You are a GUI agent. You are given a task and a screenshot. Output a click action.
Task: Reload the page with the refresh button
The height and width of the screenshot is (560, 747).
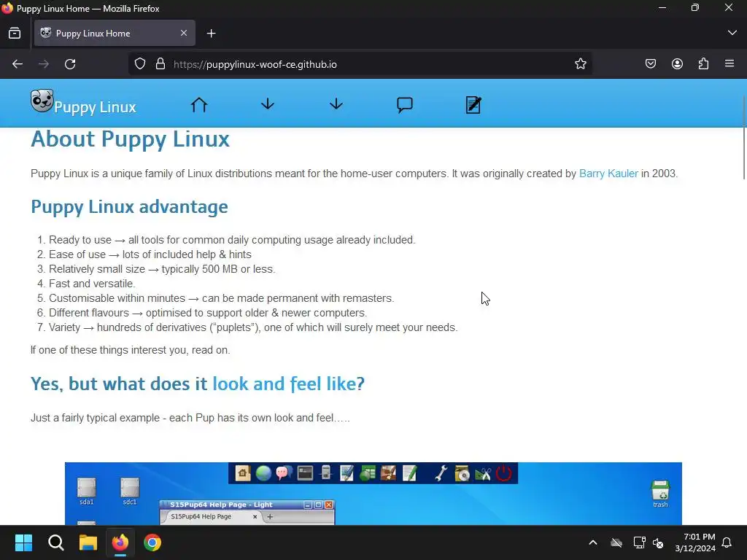point(70,64)
